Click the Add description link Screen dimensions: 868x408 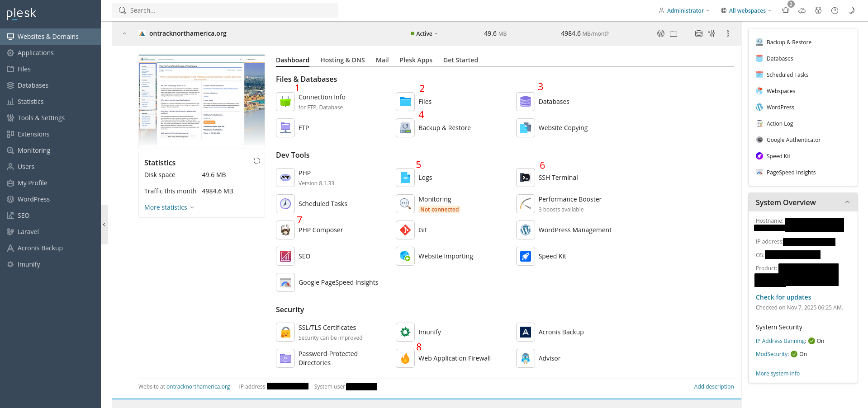[714, 387]
